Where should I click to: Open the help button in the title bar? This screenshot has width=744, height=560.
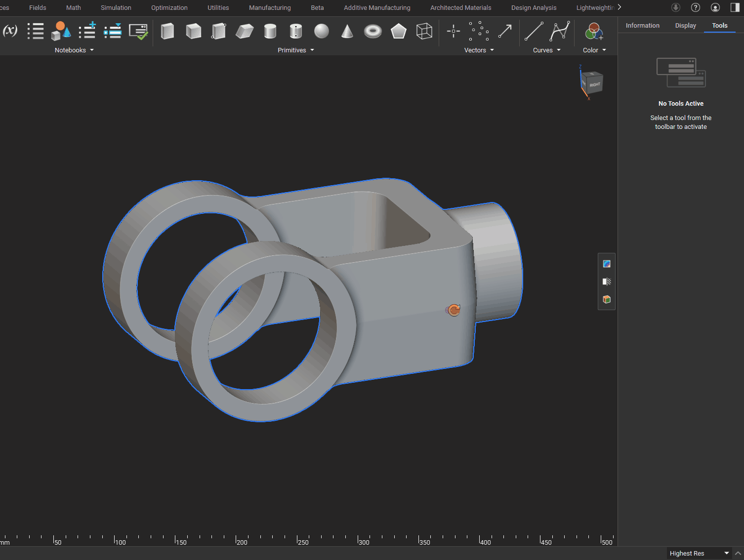[696, 7]
